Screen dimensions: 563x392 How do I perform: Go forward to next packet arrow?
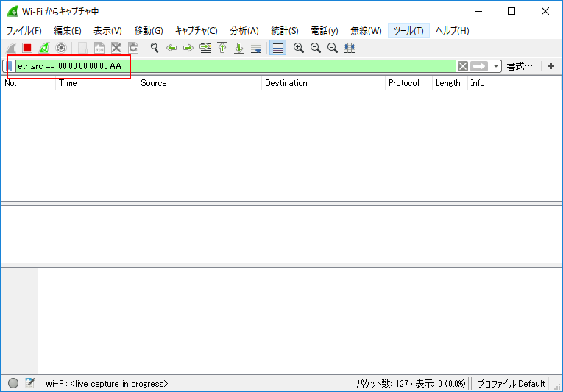(188, 48)
